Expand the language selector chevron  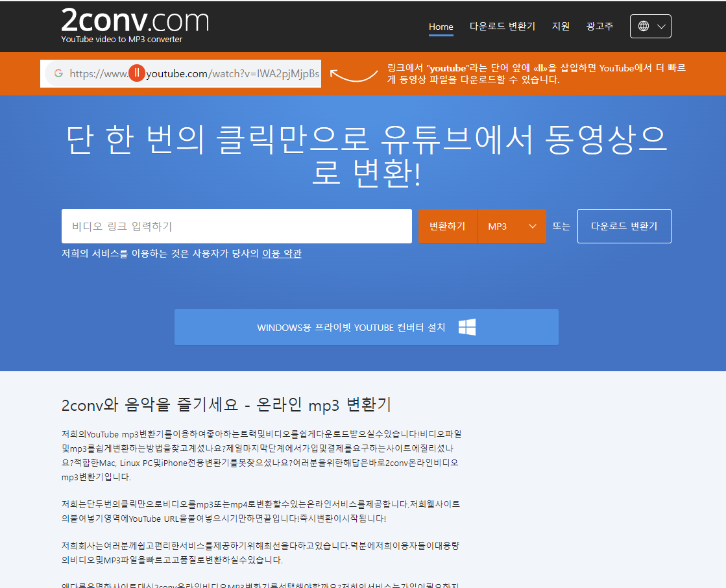(x=662, y=27)
